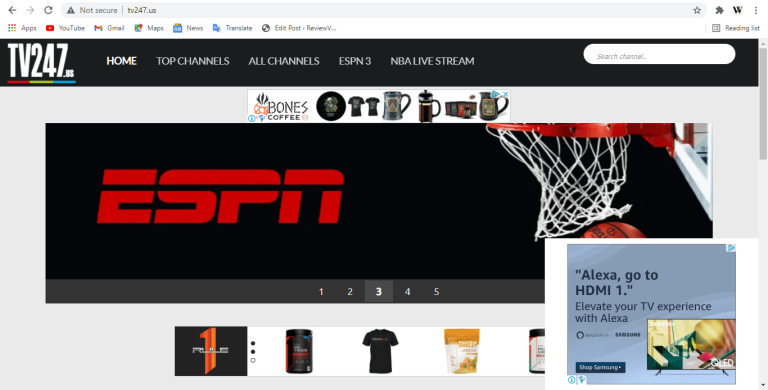Open the Reading list
This screenshot has width=768, height=390.
pyautogui.click(x=736, y=28)
